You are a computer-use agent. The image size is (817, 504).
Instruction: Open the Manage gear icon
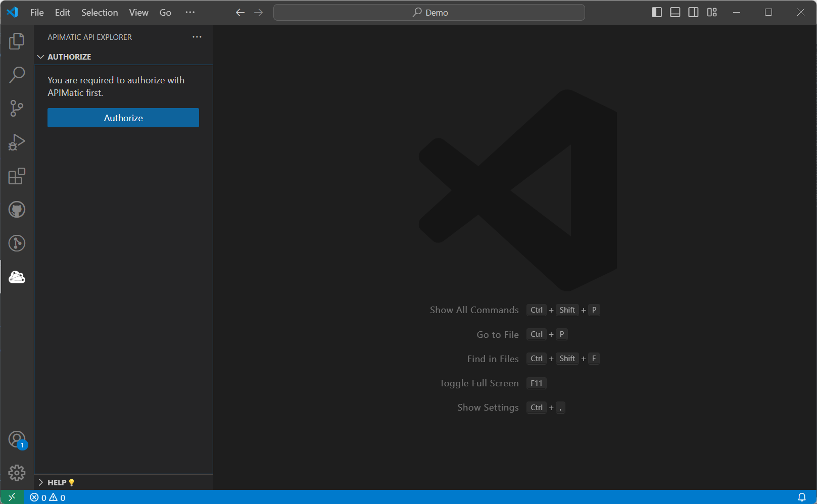[x=17, y=473]
